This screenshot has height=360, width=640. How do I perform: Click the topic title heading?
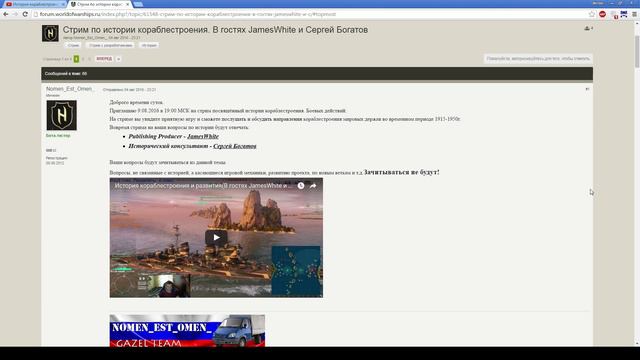pyautogui.click(x=215, y=30)
